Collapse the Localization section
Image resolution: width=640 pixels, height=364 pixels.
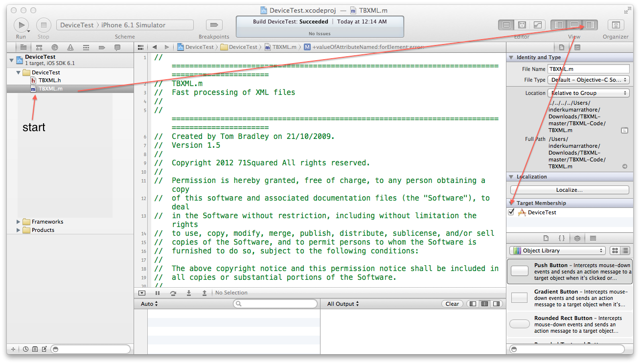(511, 177)
